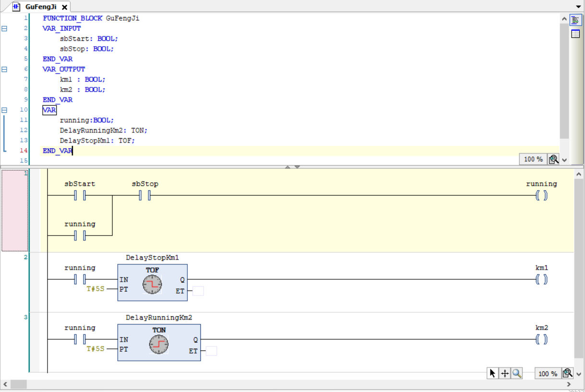
Task: Click the VAR_OUTPUT keyword on line 6
Action: pos(64,69)
